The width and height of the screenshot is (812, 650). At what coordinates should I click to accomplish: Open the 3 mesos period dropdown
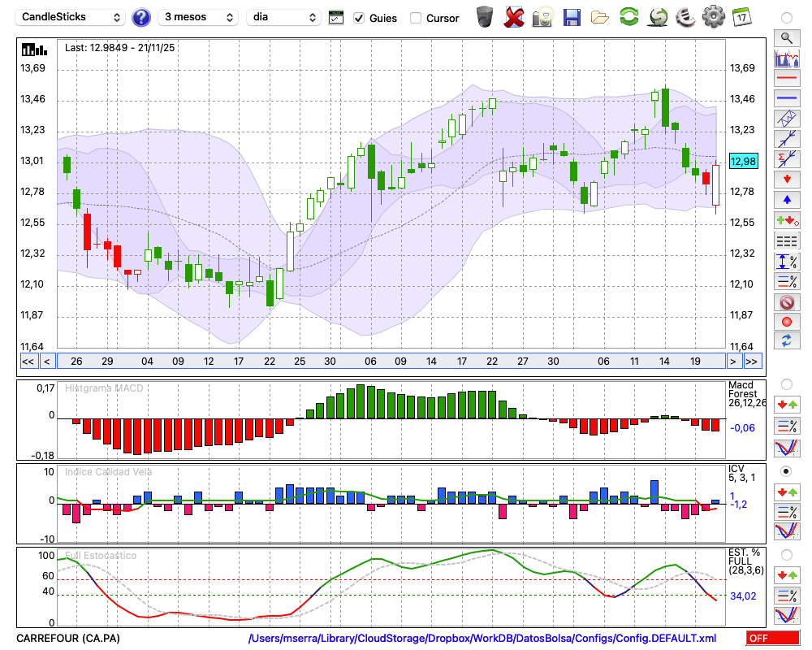pos(198,17)
